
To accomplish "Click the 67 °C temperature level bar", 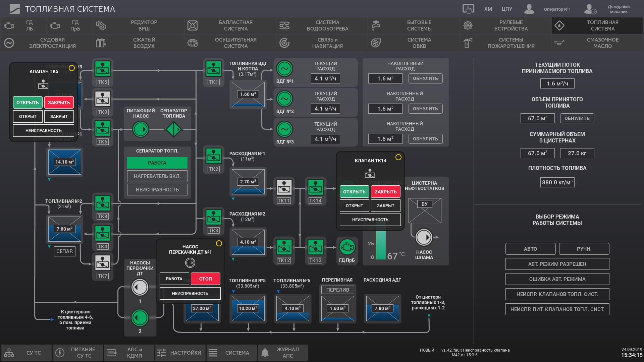I will (x=381, y=245).
